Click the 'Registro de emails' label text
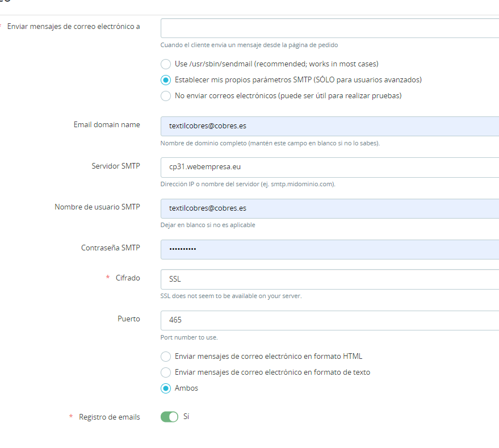499x448 pixels. 109,417
